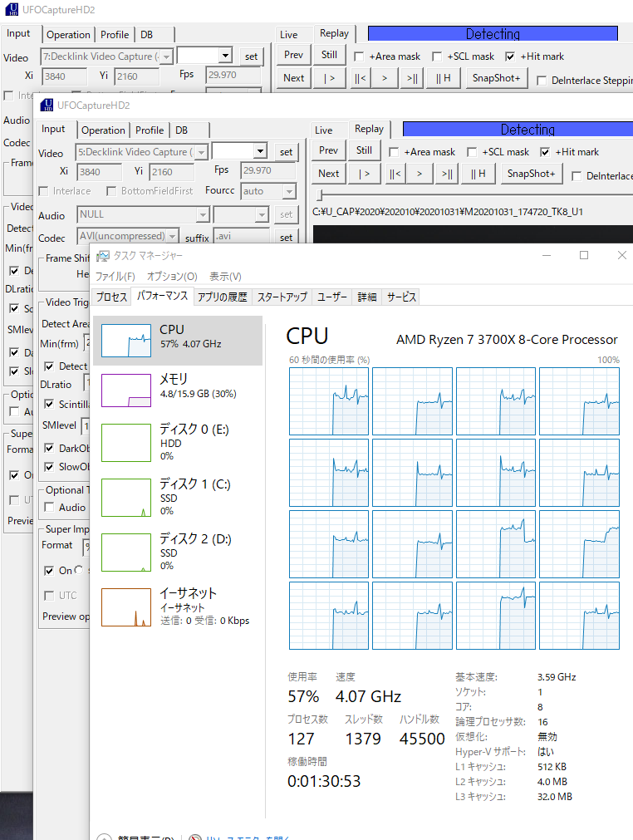Toggle the BottomFieldFirst checkbox
Viewport: 633px width, 840px height.
click(x=111, y=191)
